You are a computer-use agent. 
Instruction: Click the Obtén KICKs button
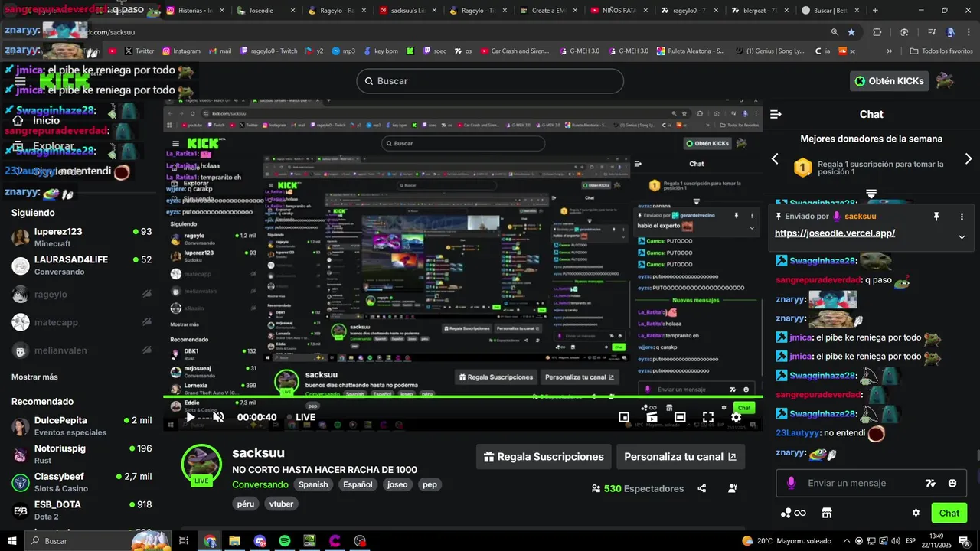click(889, 81)
